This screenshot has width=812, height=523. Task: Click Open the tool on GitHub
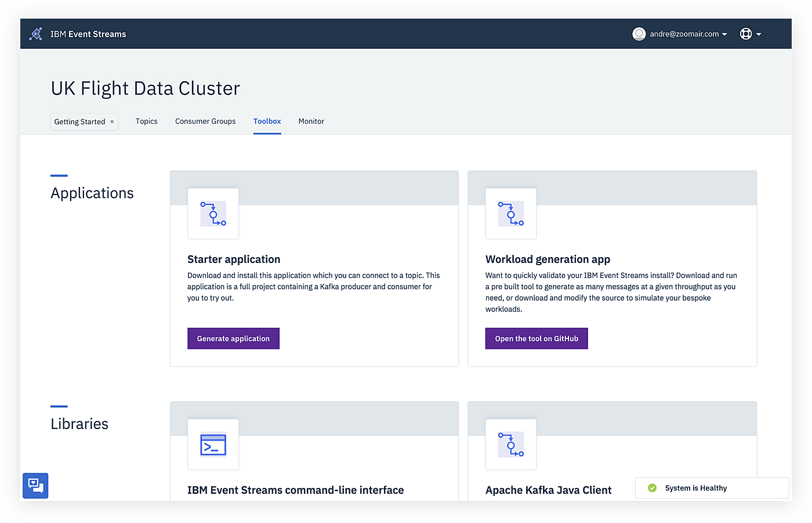point(536,338)
